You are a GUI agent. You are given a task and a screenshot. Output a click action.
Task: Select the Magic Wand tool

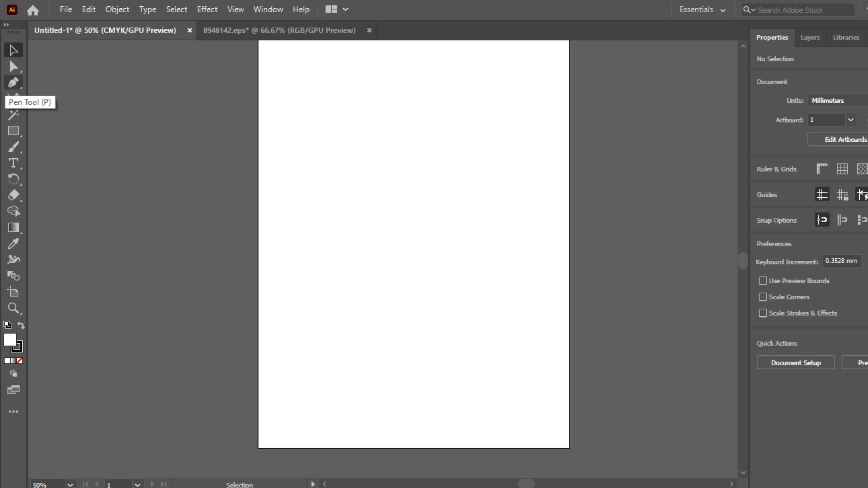click(x=13, y=115)
